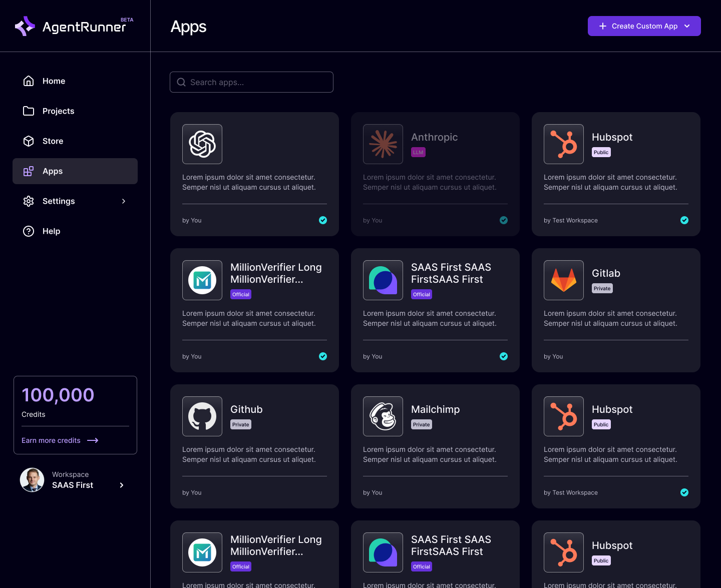Click the Anthropic starburst icon

coord(383,144)
